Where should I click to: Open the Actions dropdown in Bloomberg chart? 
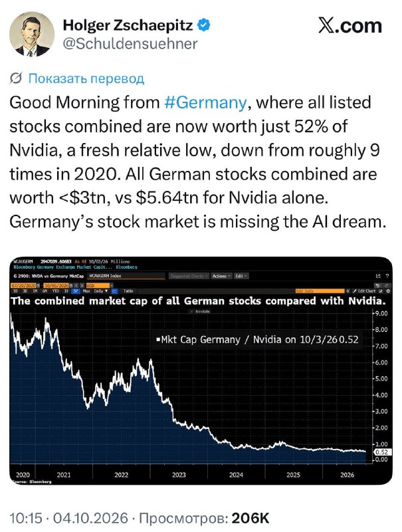click(x=221, y=276)
